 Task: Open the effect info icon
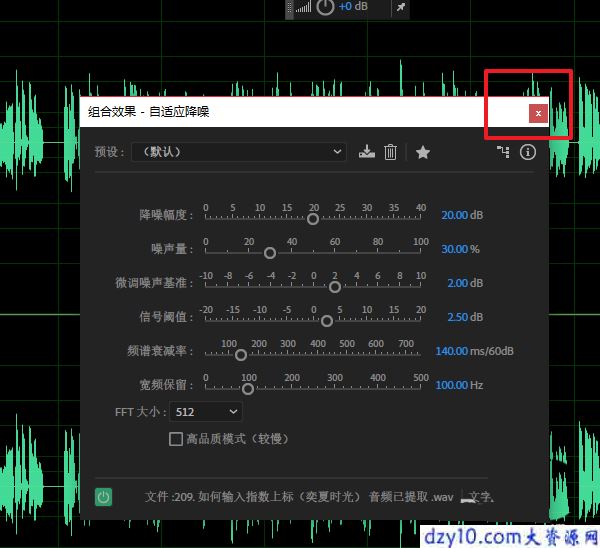pos(528,152)
